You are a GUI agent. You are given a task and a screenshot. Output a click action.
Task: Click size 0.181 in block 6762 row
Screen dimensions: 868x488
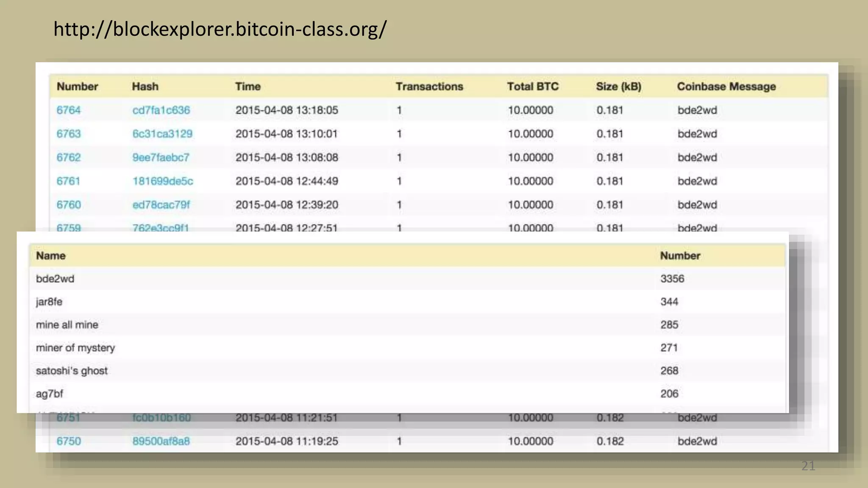[610, 158]
